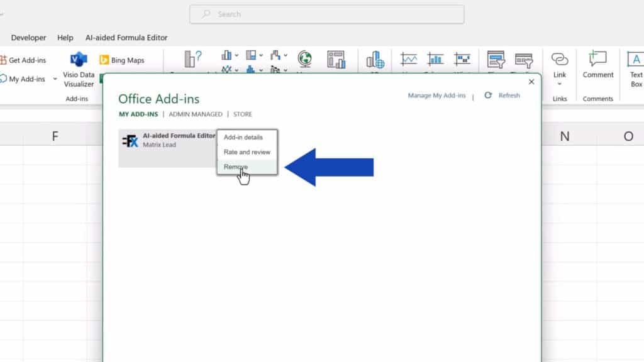Close the Office Add-ins dialog
644x362 pixels.
531,82
